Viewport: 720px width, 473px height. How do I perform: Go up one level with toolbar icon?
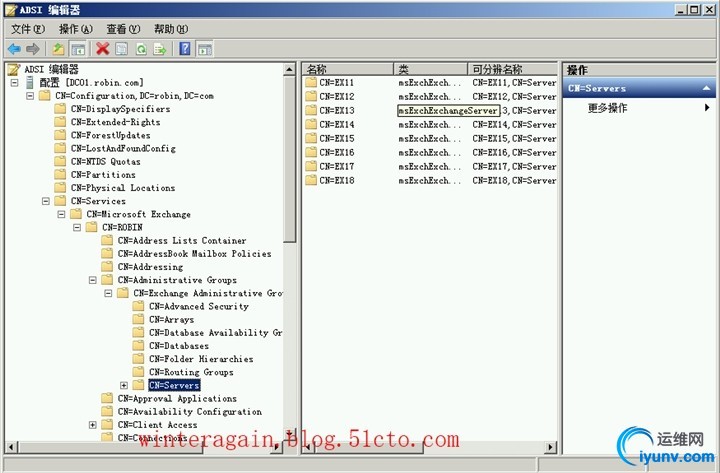tap(58, 49)
